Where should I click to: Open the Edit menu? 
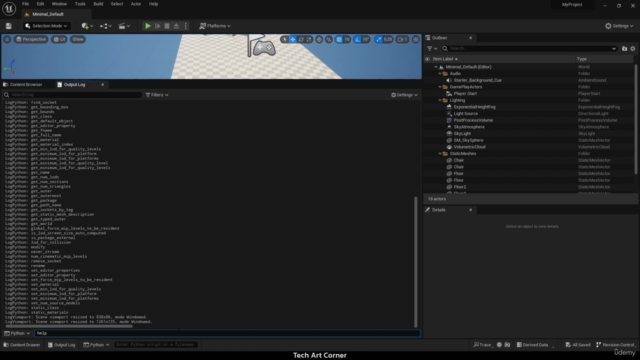(40, 4)
